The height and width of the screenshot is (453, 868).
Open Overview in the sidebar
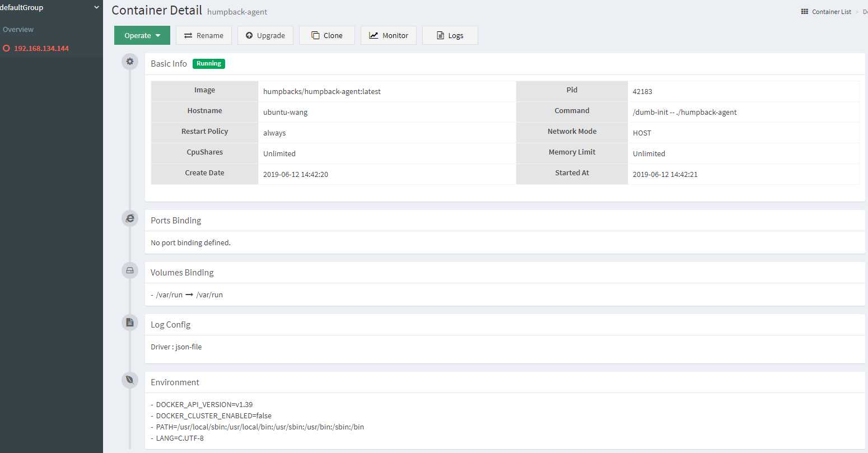pyautogui.click(x=18, y=29)
